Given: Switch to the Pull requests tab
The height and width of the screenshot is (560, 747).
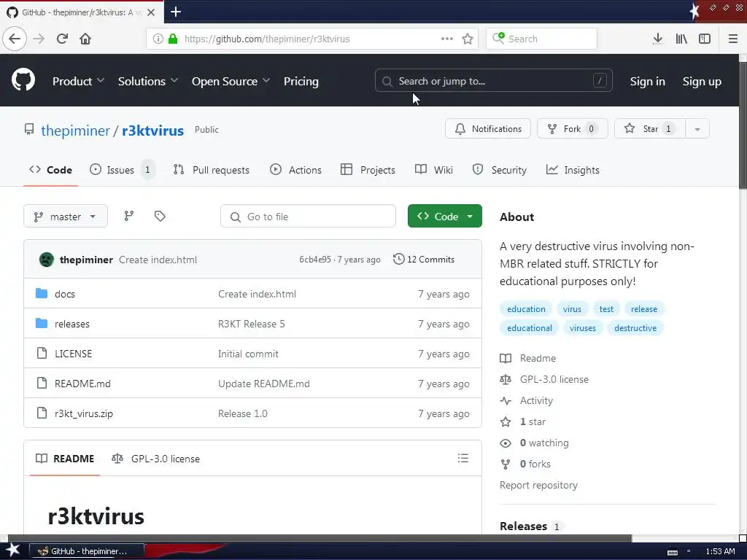Looking at the screenshot, I should tap(212, 170).
